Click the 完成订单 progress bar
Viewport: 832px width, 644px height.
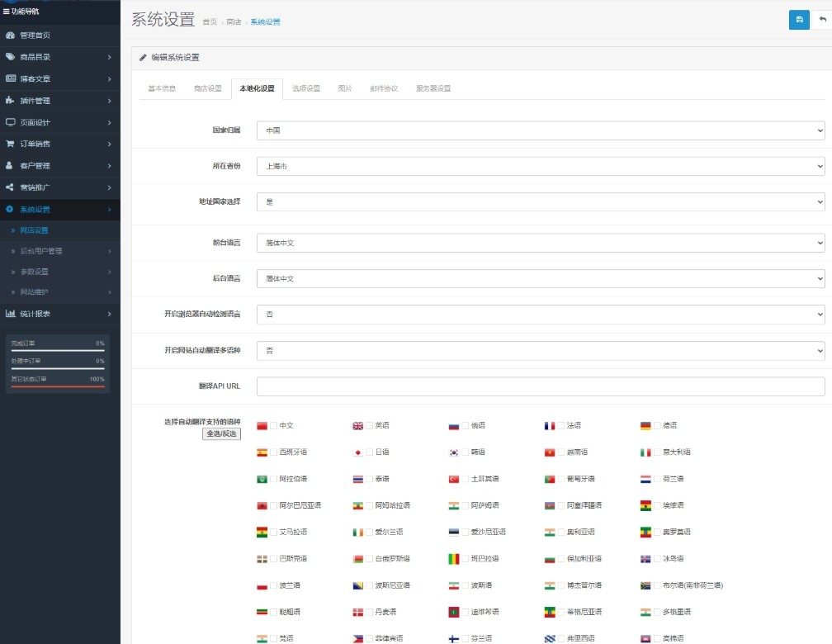[58, 350]
